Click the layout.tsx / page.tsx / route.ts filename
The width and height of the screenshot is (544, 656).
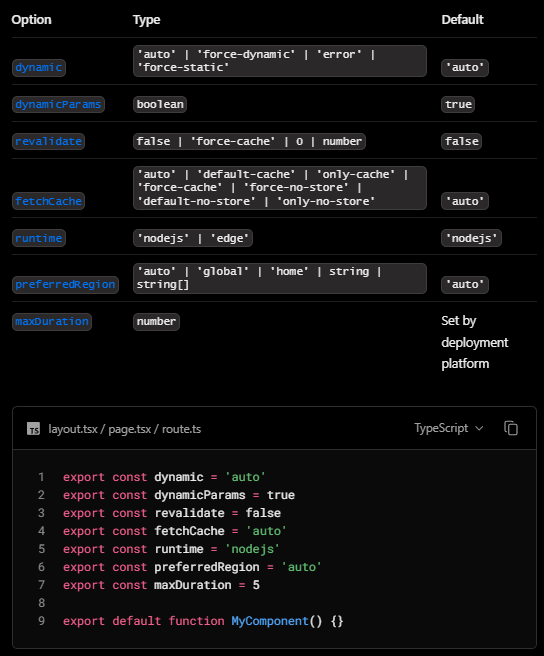(x=125, y=429)
